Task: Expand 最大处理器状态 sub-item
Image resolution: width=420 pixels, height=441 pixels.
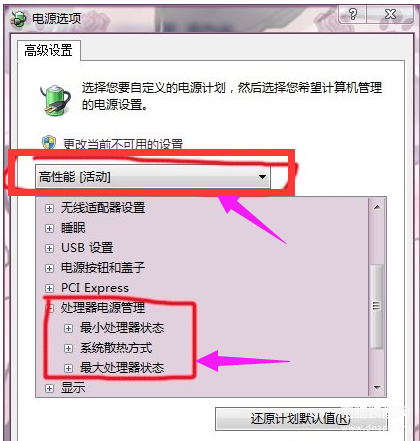Action: (68, 368)
